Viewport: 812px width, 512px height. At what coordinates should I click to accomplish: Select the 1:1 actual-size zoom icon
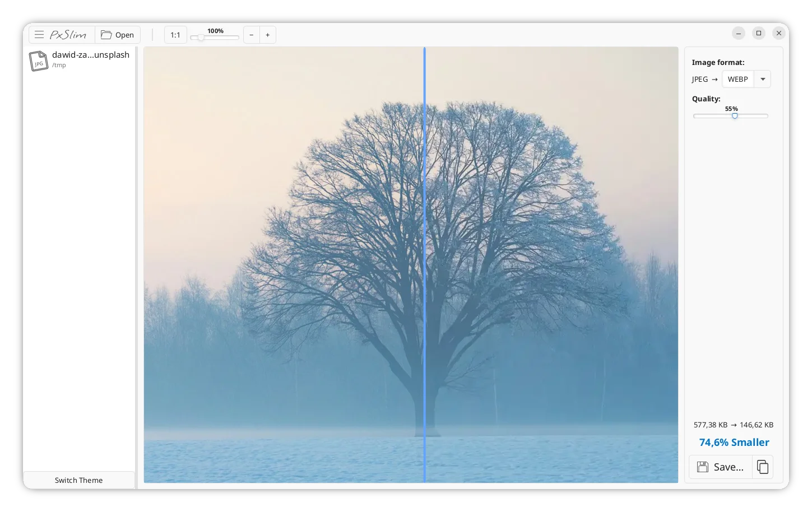[175, 35]
